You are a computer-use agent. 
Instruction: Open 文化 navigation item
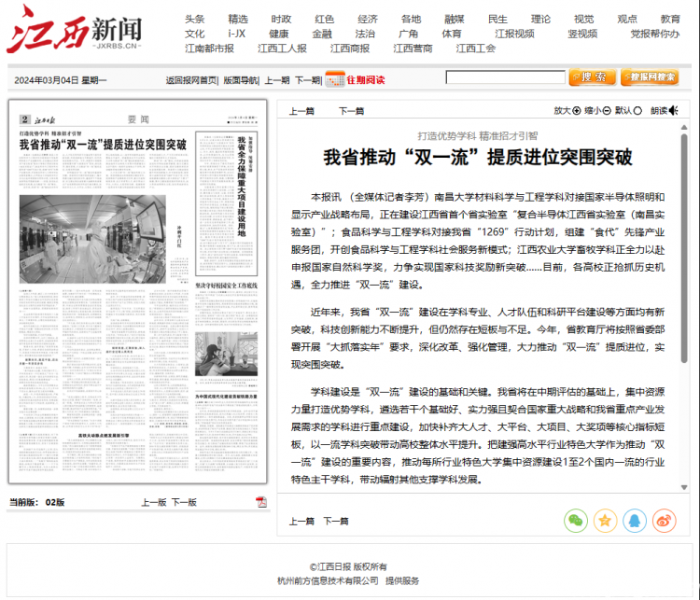tap(195, 34)
